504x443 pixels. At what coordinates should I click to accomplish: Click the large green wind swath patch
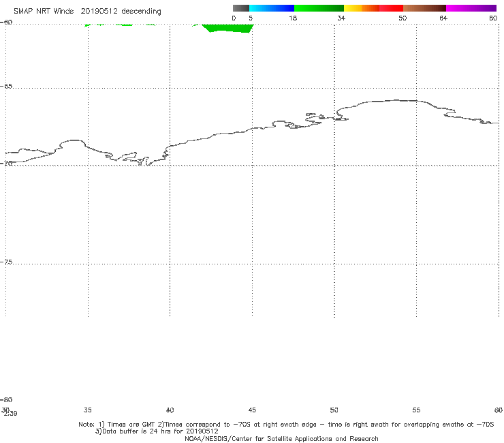(227, 28)
